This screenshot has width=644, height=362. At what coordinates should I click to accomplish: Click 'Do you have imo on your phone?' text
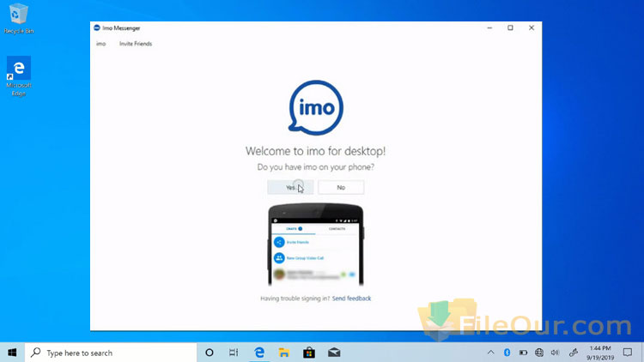click(315, 167)
